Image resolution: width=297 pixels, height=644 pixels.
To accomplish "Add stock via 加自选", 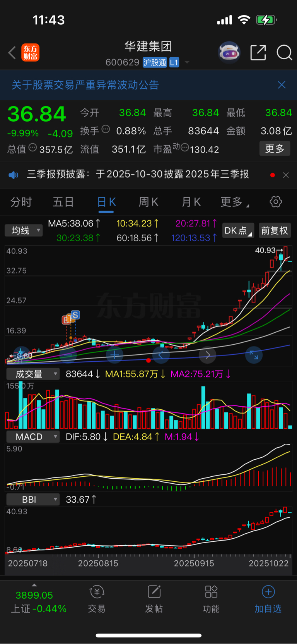I will coord(268,599).
